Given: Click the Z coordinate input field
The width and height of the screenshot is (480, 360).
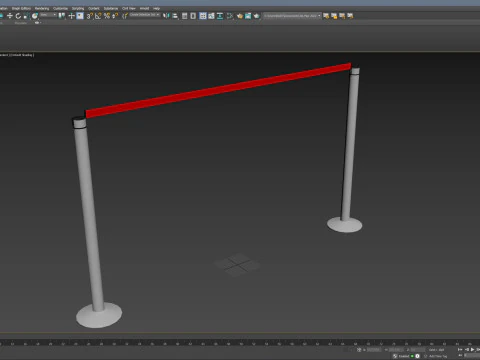Looking at the screenshot, I should pos(418,350).
